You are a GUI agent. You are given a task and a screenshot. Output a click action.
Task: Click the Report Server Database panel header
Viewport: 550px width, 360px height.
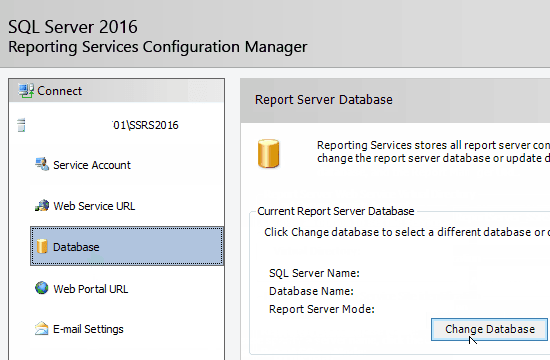(x=324, y=100)
